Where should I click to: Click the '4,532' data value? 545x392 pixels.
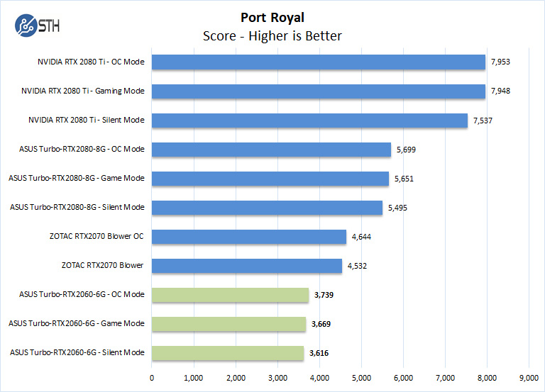[x=358, y=266]
